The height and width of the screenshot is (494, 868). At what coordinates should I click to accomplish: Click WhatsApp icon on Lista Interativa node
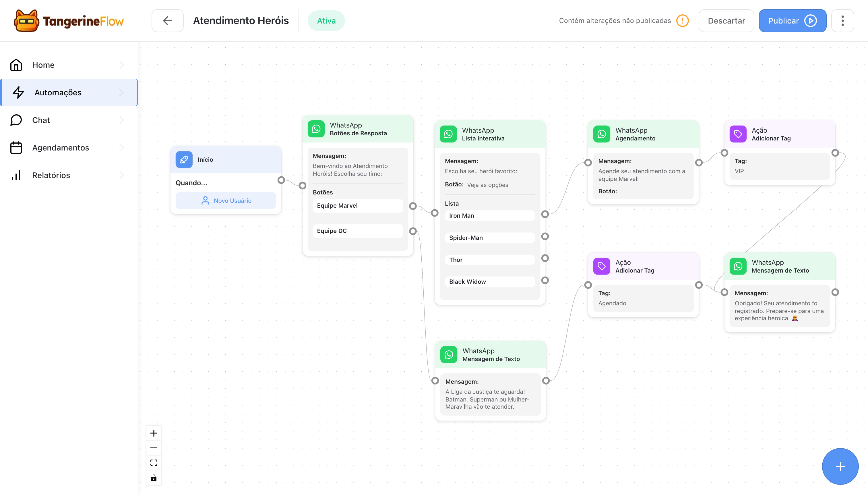tap(448, 134)
